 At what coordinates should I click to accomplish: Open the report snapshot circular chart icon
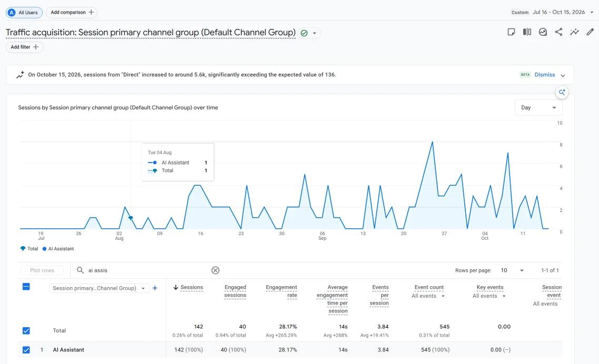pyautogui.click(x=543, y=32)
